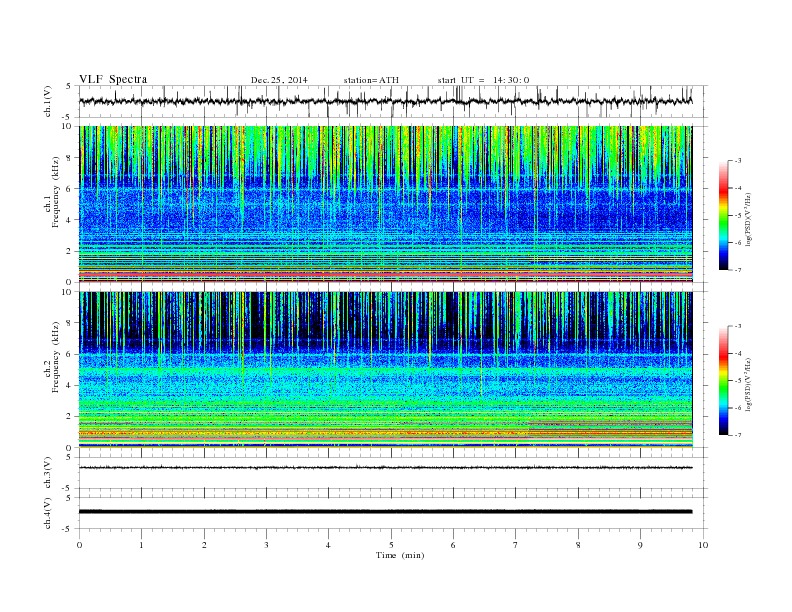Viewport: 792px width, 612px height.
Task: Click the date "Dec. 25, 2014"
Action: point(279,80)
